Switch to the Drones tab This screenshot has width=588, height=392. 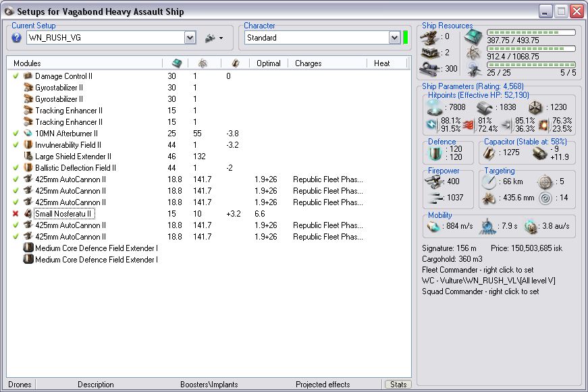point(20,385)
